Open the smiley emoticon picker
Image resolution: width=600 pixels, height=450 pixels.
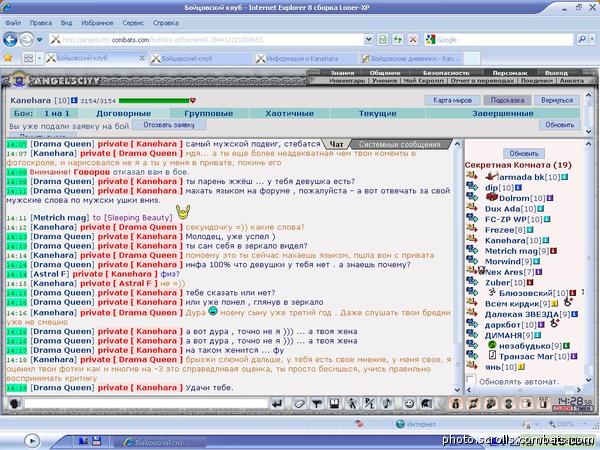pyautogui.click(x=409, y=404)
